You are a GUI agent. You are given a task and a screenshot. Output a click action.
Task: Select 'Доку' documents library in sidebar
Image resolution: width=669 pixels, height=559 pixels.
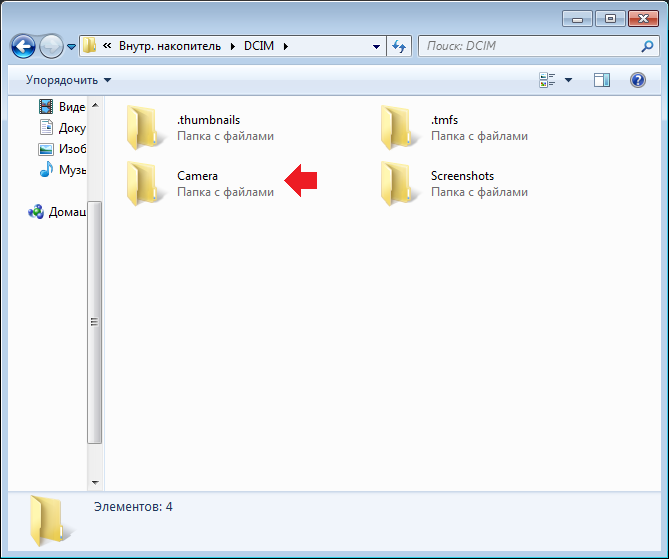(x=62, y=128)
